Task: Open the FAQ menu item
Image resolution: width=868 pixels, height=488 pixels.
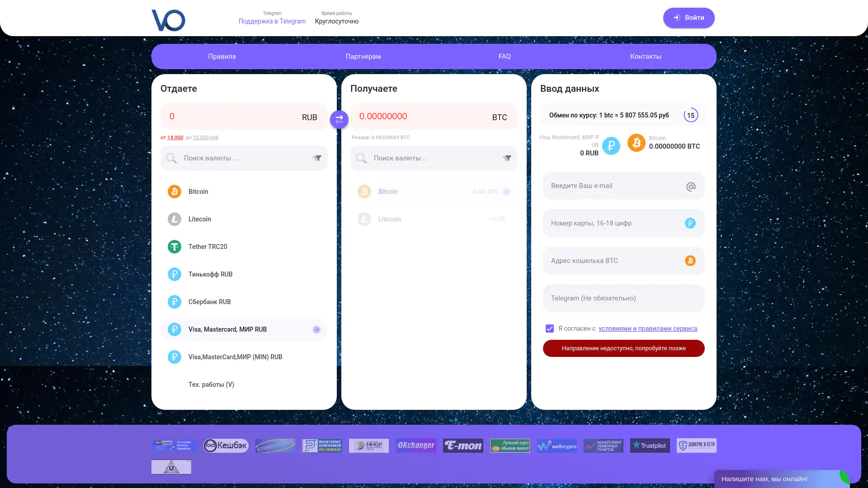Action: (x=504, y=56)
